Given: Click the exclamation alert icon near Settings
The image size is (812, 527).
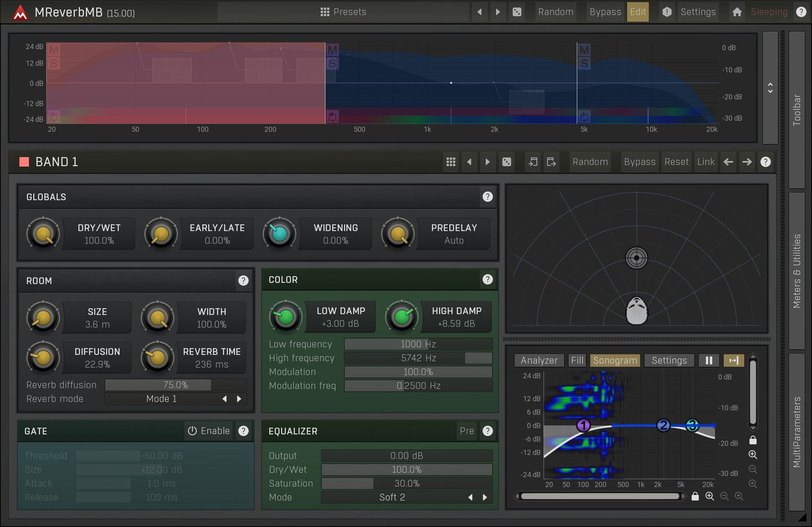Looking at the screenshot, I should [x=667, y=12].
